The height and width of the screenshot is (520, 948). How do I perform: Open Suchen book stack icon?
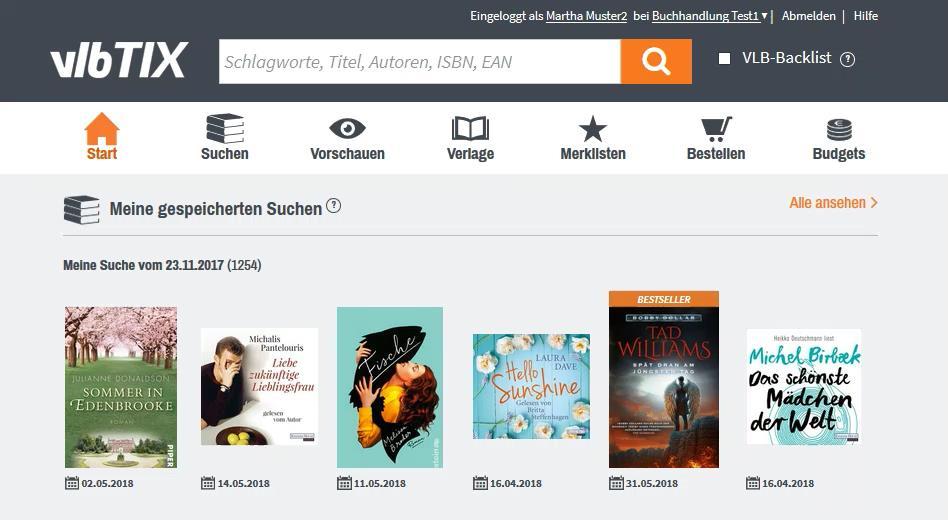pyautogui.click(x=225, y=128)
